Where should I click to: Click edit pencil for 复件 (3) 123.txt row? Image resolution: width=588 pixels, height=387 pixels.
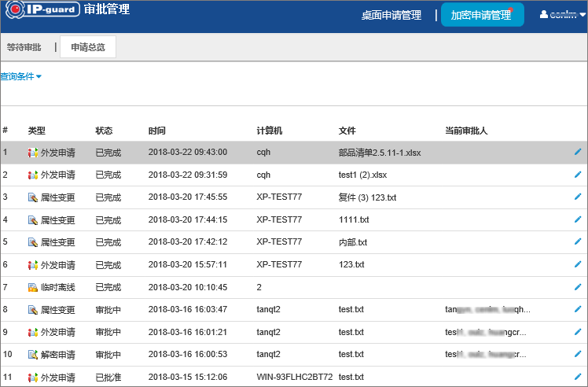click(x=578, y=197)
